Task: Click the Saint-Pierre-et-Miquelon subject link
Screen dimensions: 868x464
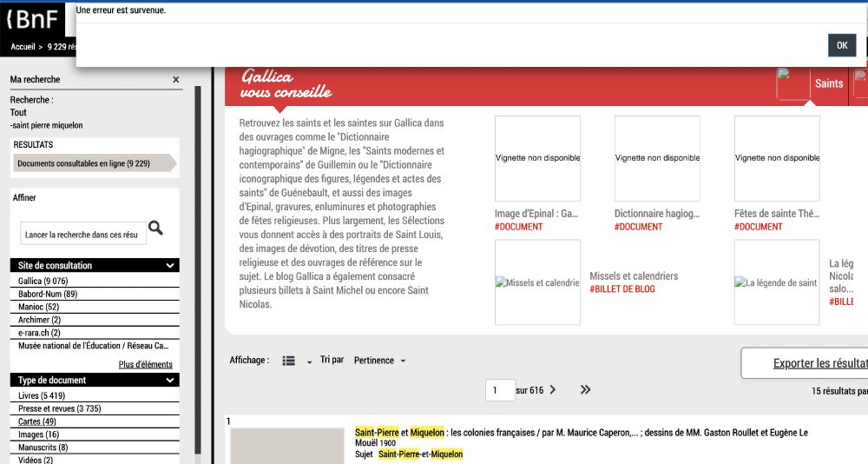Action: pos(421,454)
